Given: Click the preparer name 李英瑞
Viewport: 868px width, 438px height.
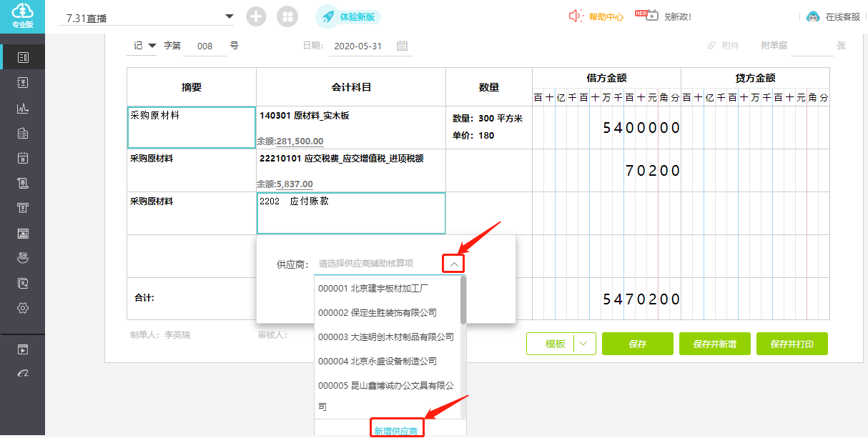Looking at the screenshot, I should (x=177, y=334).
